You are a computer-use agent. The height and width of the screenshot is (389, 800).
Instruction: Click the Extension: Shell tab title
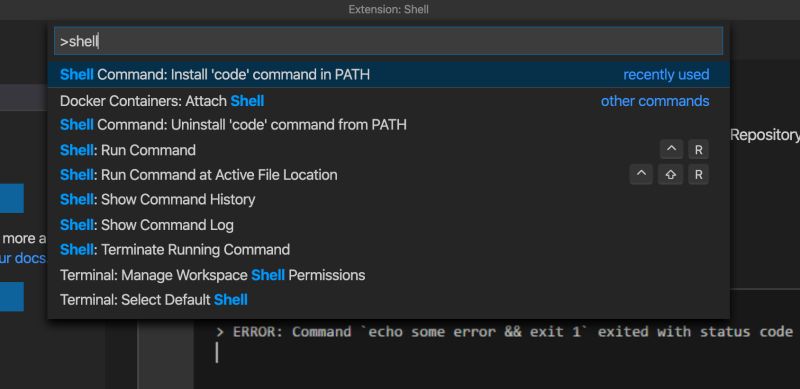tap(389, 9)
